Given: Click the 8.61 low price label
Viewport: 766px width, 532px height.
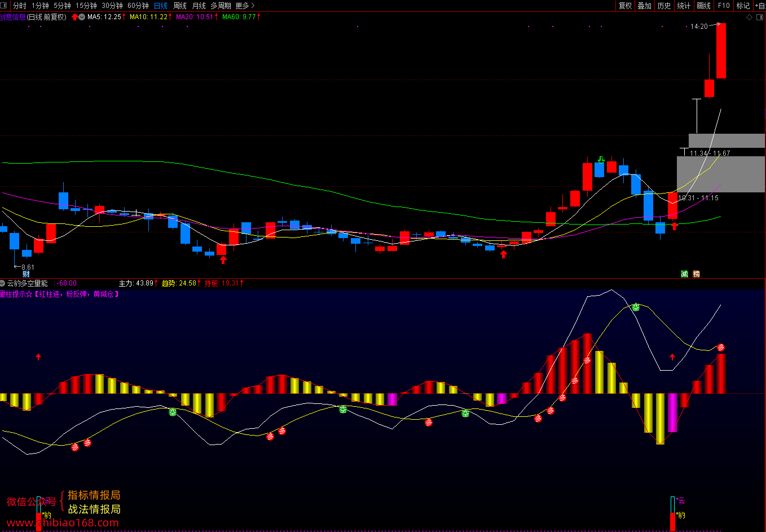Looking at the screenshot, I should (28, 267).
